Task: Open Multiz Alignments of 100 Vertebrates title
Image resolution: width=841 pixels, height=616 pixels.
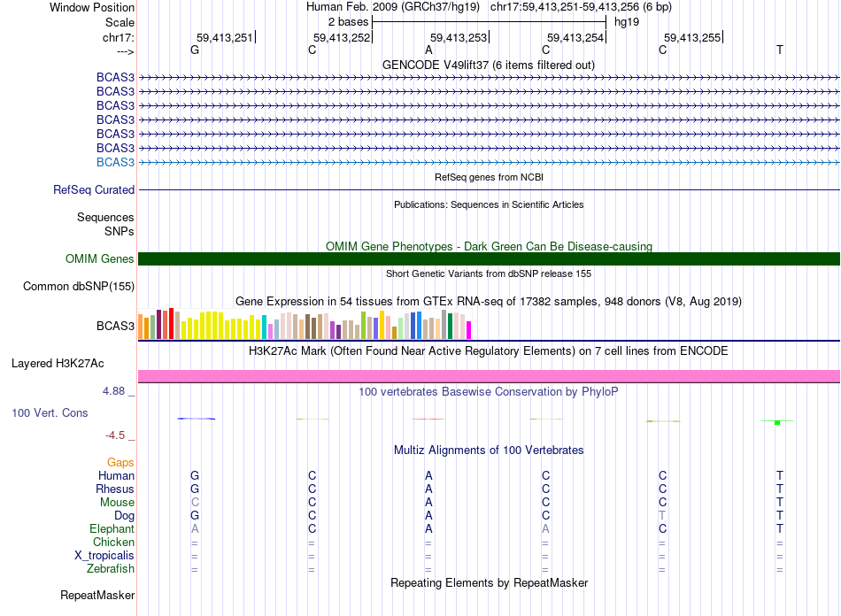Action: [x=489, y=450]
